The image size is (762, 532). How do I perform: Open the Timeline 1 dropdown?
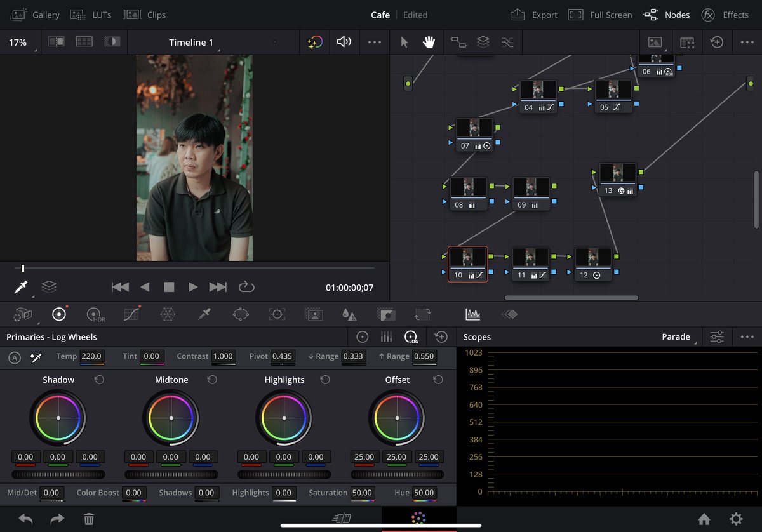(191, 43)
